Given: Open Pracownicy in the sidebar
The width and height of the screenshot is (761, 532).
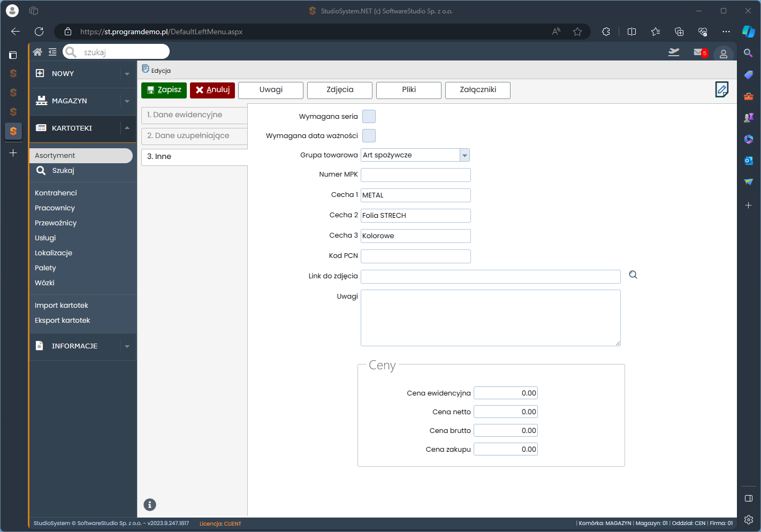Looking at the screenshot, I should tap(55, 208).
